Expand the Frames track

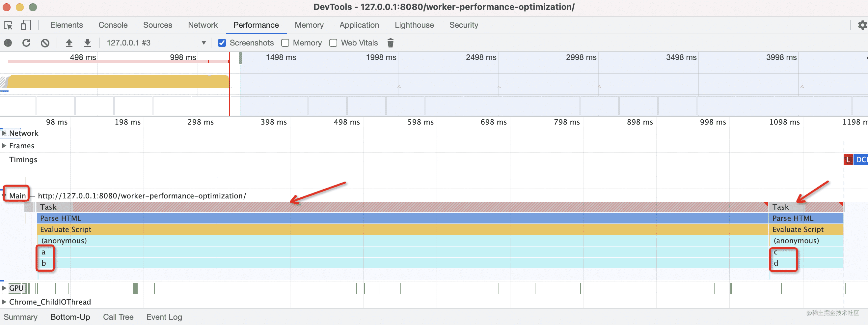[4, 146]
